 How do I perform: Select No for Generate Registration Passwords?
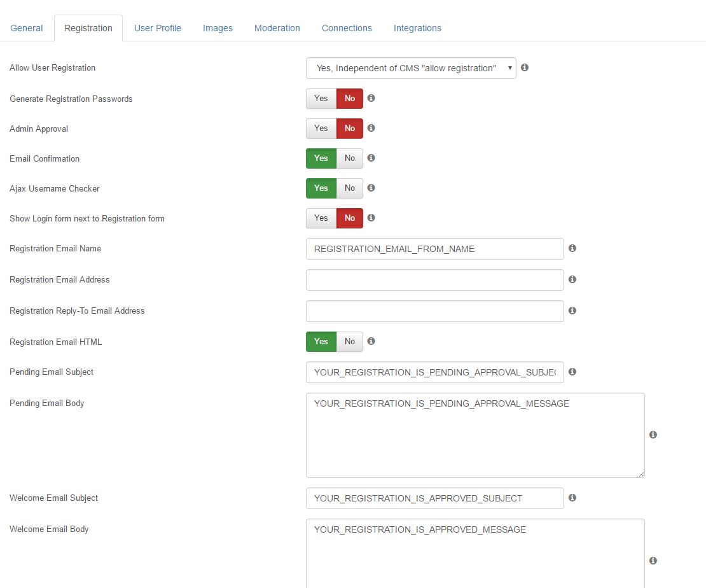tap(350, 99)
